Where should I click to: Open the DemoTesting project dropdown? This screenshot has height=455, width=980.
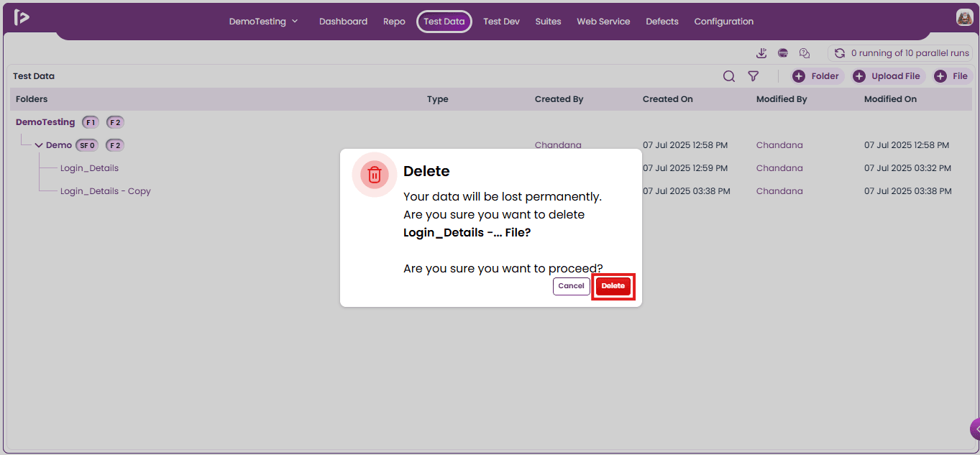(x=263, y=22)
